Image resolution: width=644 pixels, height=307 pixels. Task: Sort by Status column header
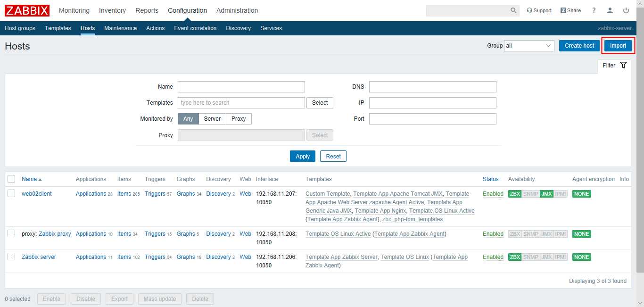click(490, 179)
